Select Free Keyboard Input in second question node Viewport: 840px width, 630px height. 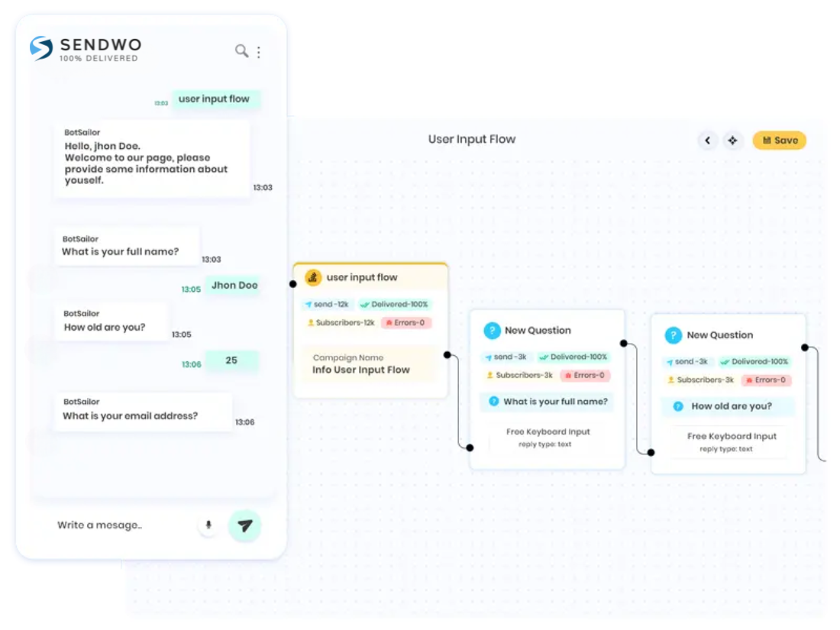[729, 442]
